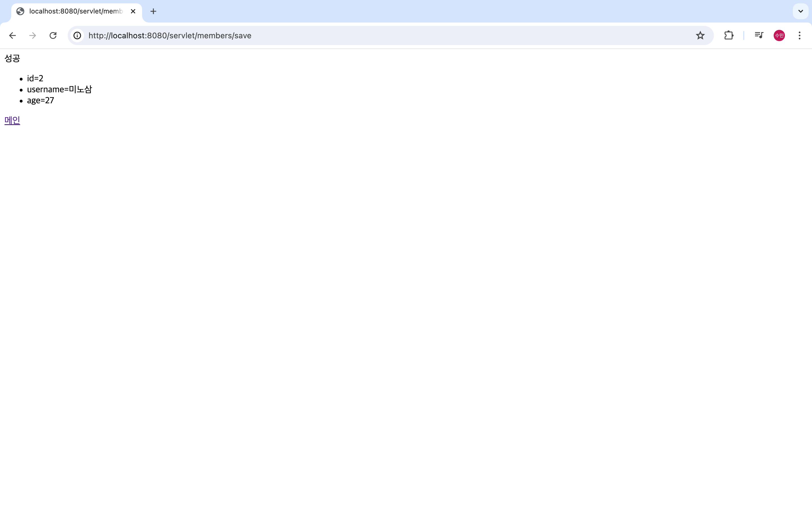Open Chrome three-dot menu
Viewport: 812px width, 507px height.
800,35
